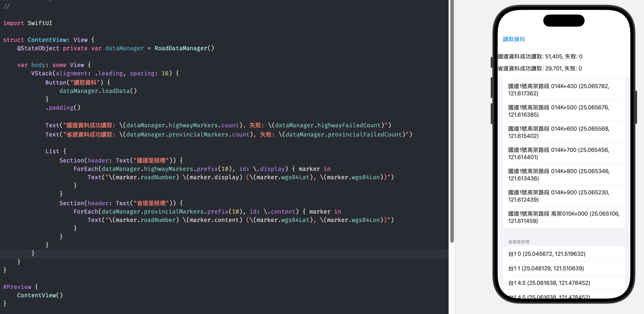Click the #Preview macro in code
Screen dimensions: 644x314
point(17,287)
